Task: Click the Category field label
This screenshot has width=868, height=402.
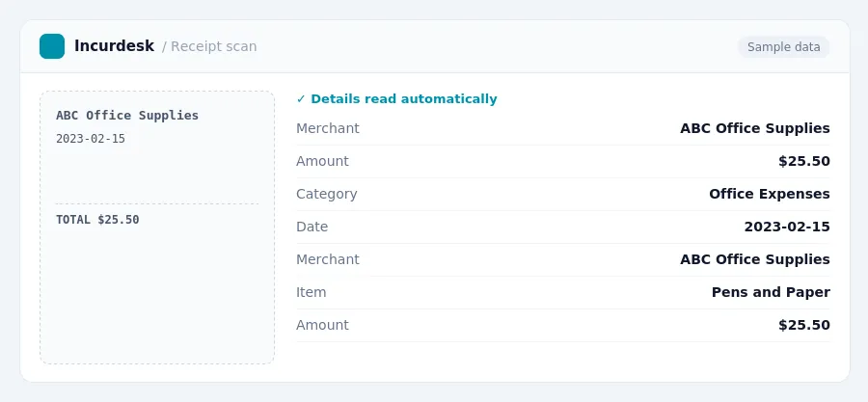Action: 327,194
